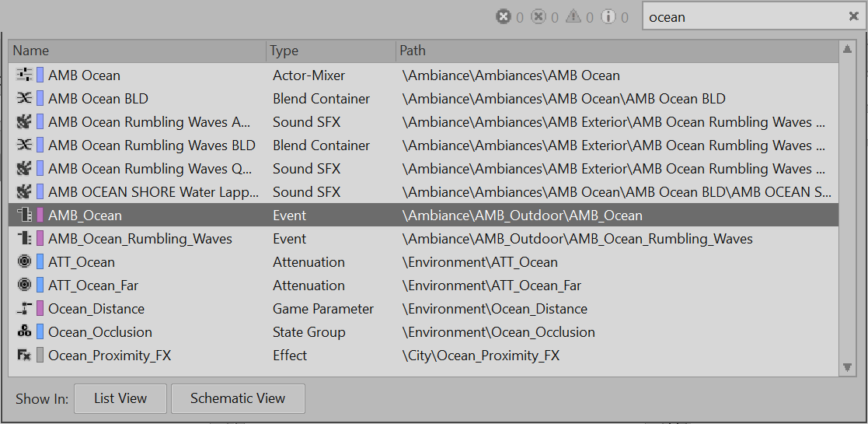This screenshot has height=424, width=868.
Task: Click the Effect icon beside Ocean_Proximity_FX
Action: 24,356
